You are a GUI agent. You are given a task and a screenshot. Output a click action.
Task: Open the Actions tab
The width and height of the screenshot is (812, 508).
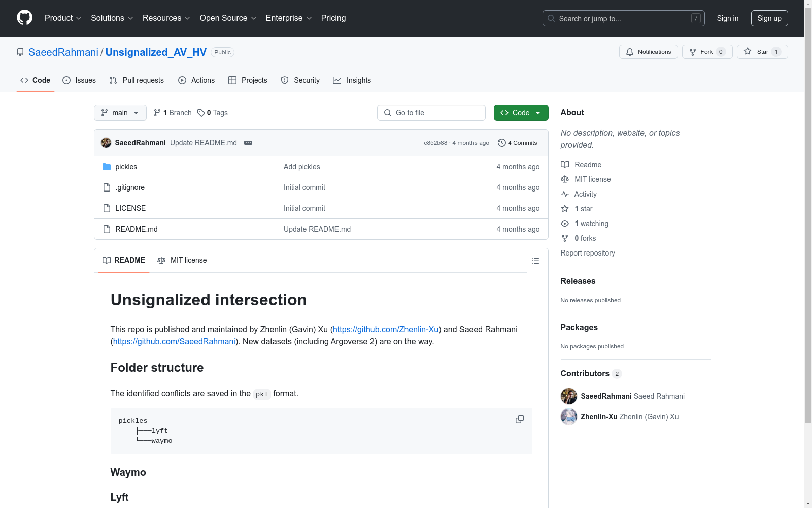click(196, 80)
